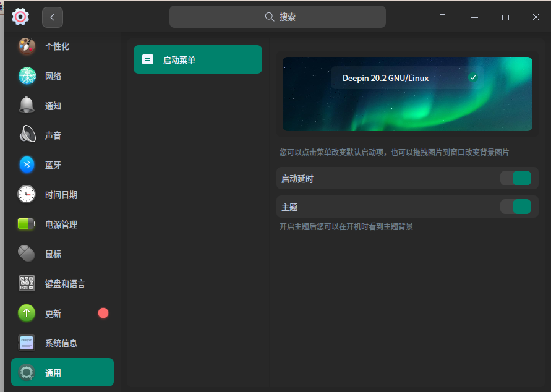Select 系统信息 in the sidebar
Screen dimensions: 551x392
coord(62,343)
